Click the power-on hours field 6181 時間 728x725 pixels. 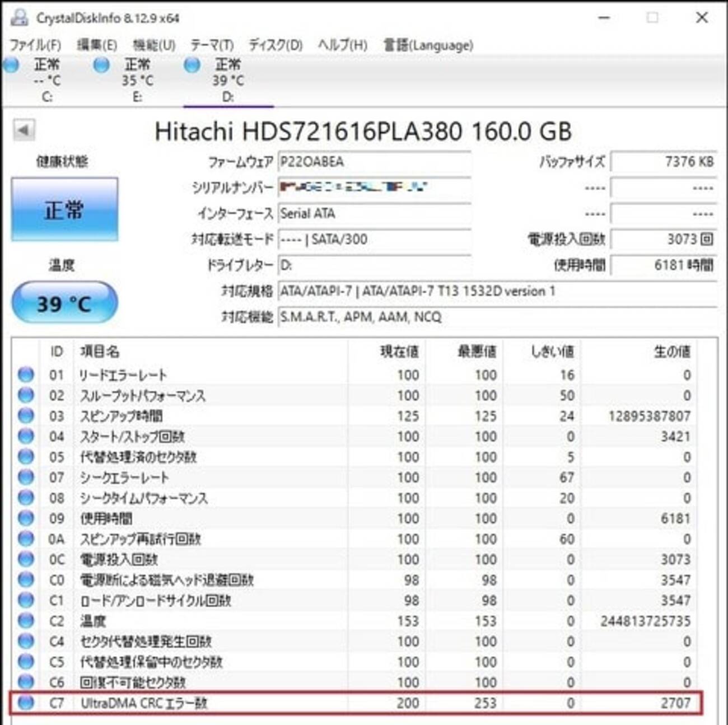pyautogui.click(x=664, y=265)
